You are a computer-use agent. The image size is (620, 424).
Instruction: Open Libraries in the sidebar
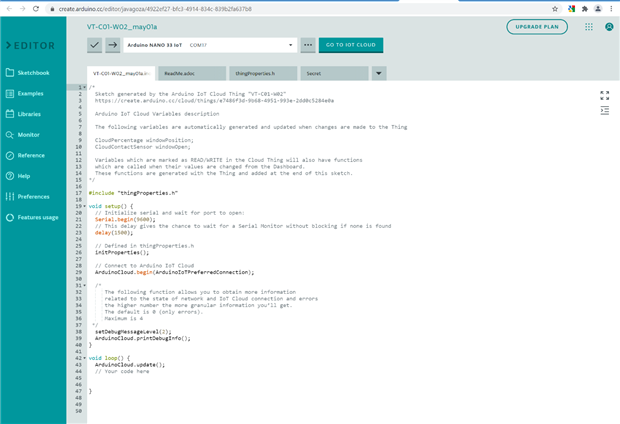pos(23,114)
